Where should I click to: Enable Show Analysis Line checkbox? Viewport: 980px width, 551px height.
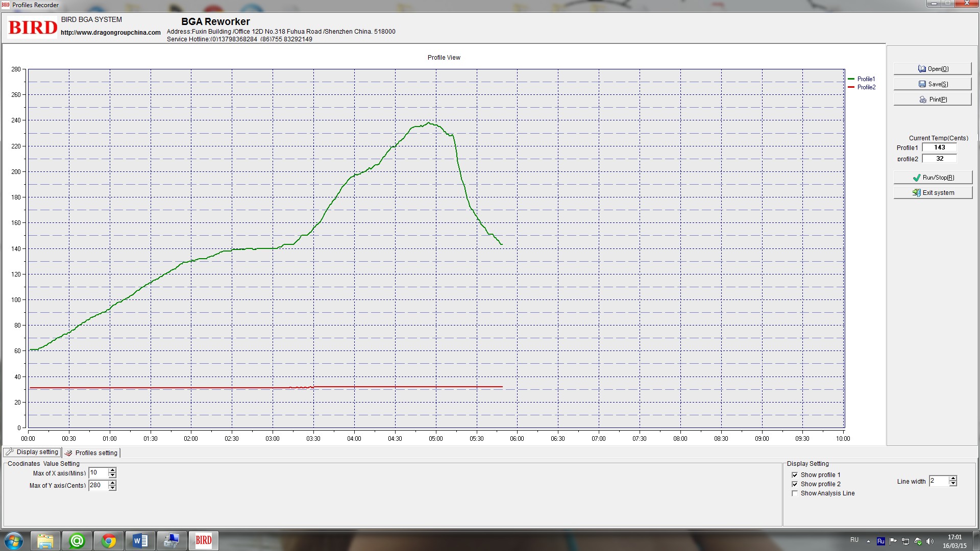pyautogui.click(x=795, y=493)
